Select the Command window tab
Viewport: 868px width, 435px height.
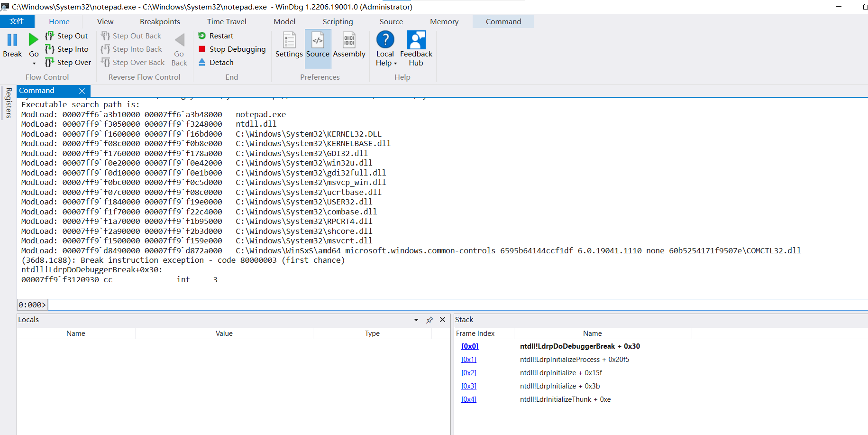coord(37,91)
